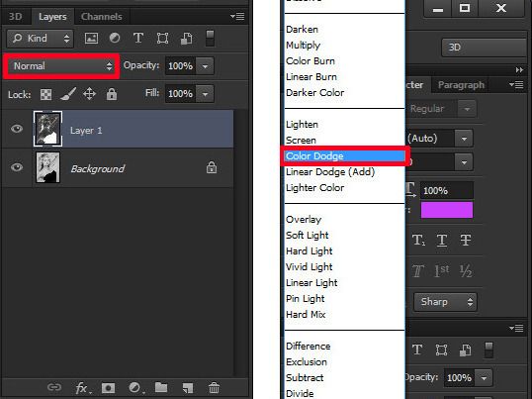Filter for smart objects icon
The height and width of the screenshot is (399, 532).
click(186, 39)
